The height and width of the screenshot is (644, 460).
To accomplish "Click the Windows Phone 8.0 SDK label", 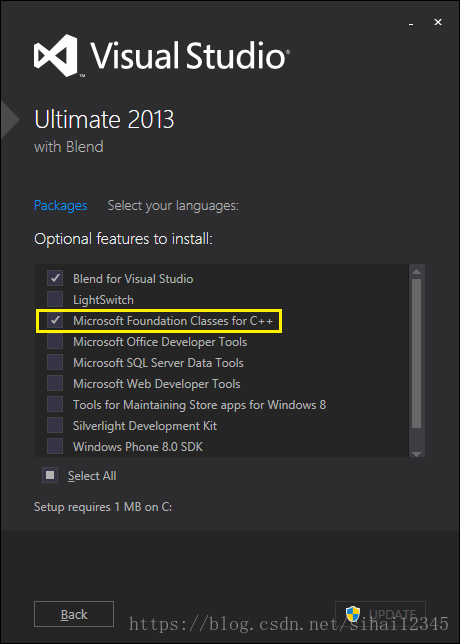I will (x=138, y=446).
